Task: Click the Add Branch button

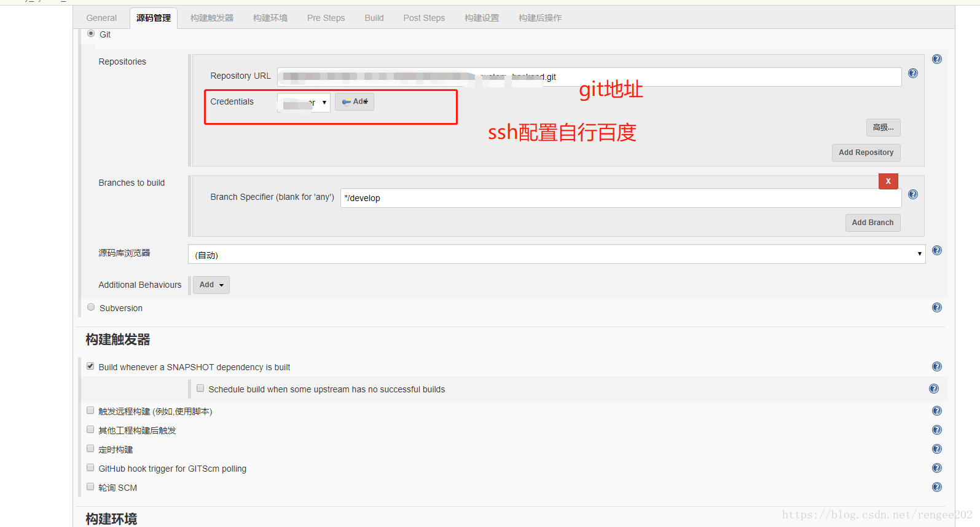Action: [873, 223]
